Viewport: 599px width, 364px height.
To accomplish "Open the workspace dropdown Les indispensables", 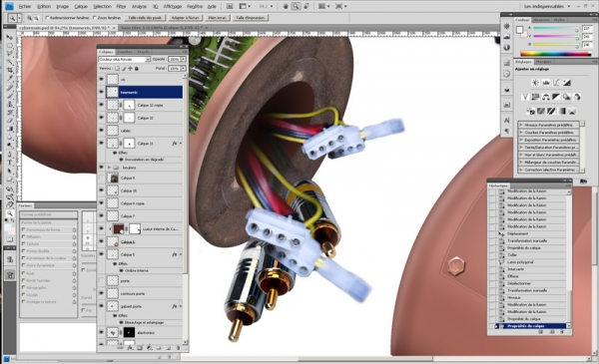I will [547, 7].
